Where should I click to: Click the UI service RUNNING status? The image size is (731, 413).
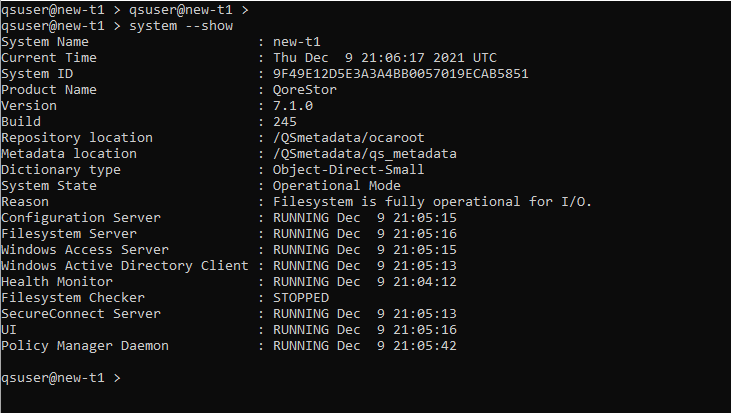coord(300,330)
